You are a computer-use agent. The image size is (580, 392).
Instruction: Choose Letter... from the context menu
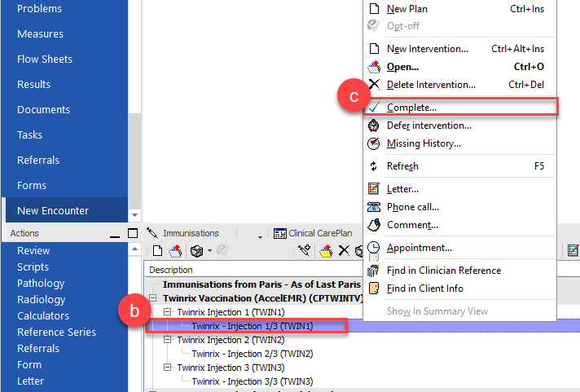click(x=459, y=189)
